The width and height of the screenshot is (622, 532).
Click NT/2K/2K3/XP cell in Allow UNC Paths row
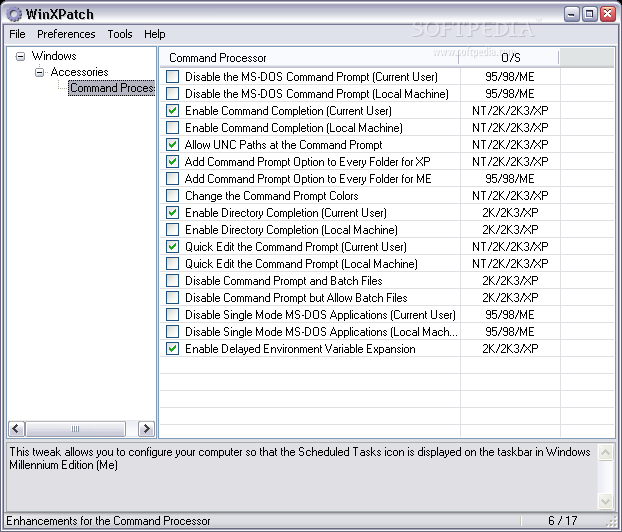tap(510, 145)
